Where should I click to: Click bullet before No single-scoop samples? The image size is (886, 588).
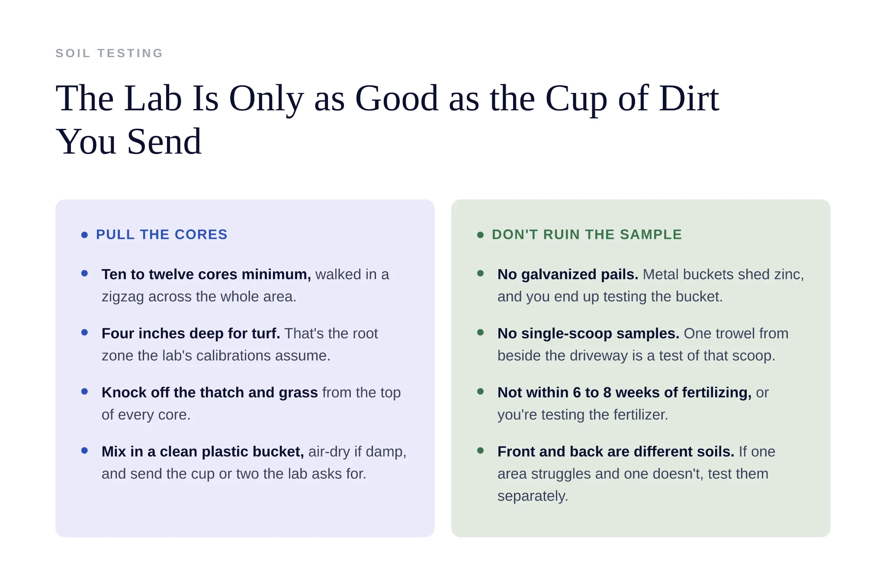click(480, 332)
